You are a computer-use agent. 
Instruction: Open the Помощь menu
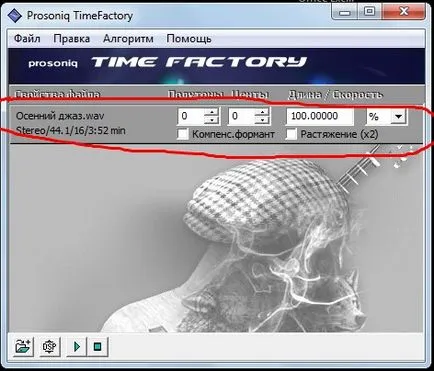click(189, 39)
